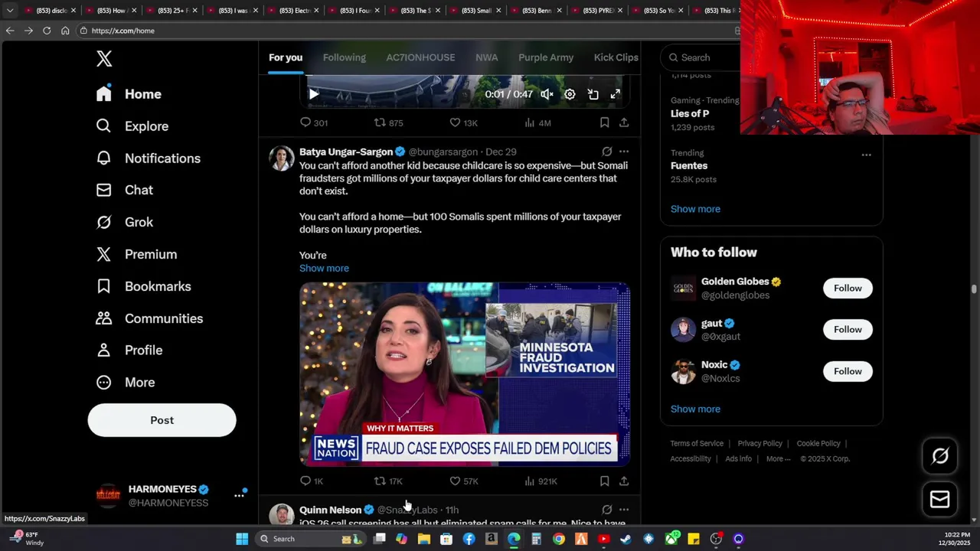Image resolution: width=980 pixels, height=551 pixels.
Task: Unmute the top post video
Action: pos(547,94)
